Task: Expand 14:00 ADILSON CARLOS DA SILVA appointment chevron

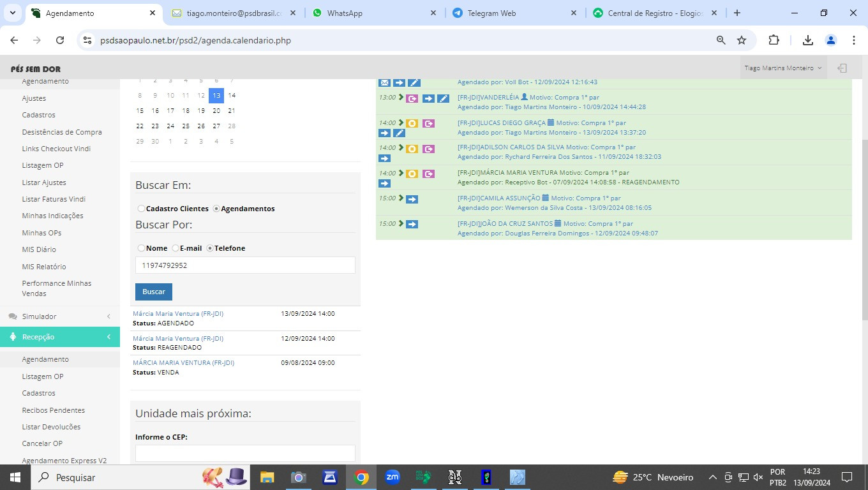Action: 401,148
